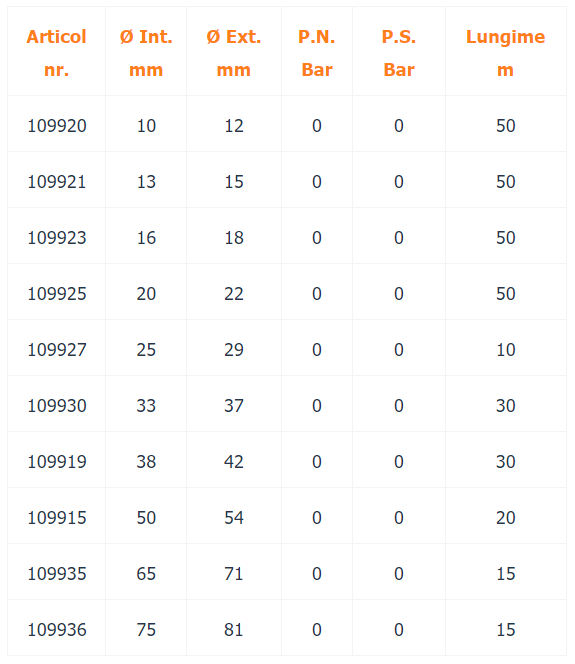Click the P.S. Bar column header

click(x=399, y=53)
